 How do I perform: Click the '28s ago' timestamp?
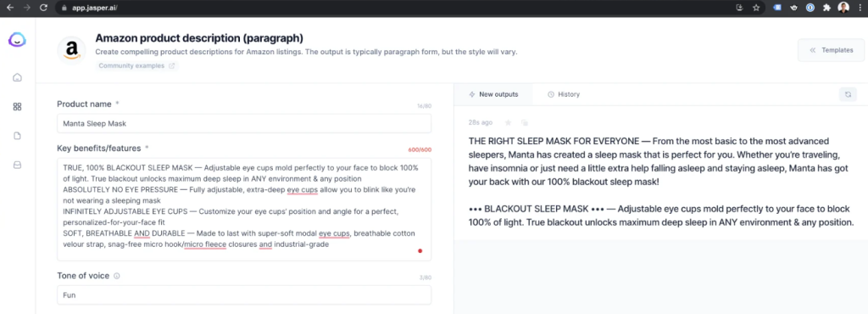tap(480, 122)
